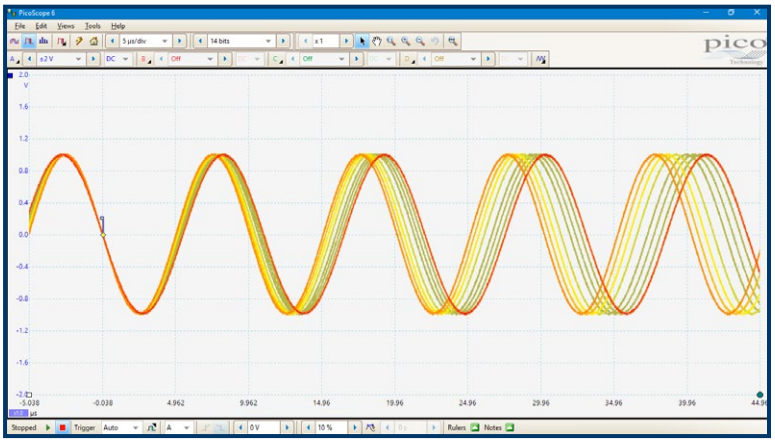Click the green start capture arrow
This screenshot has height=443, width=775.
tap(48, 427)
